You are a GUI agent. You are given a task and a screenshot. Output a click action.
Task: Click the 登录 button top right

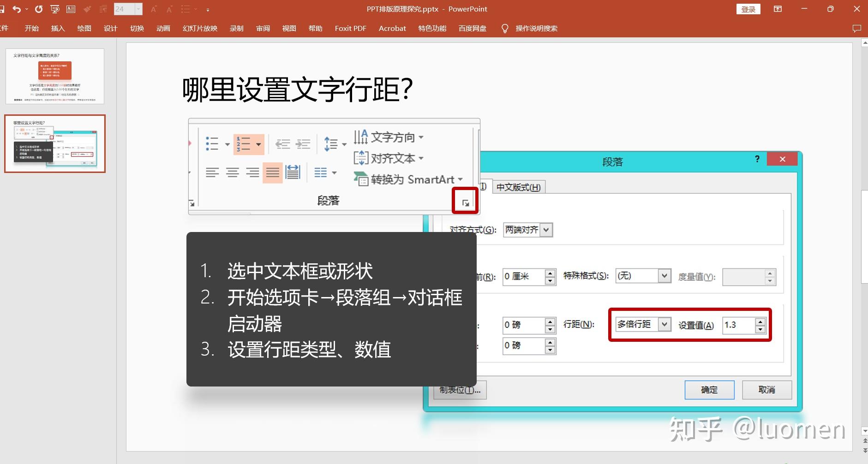(x=748, y=9)
